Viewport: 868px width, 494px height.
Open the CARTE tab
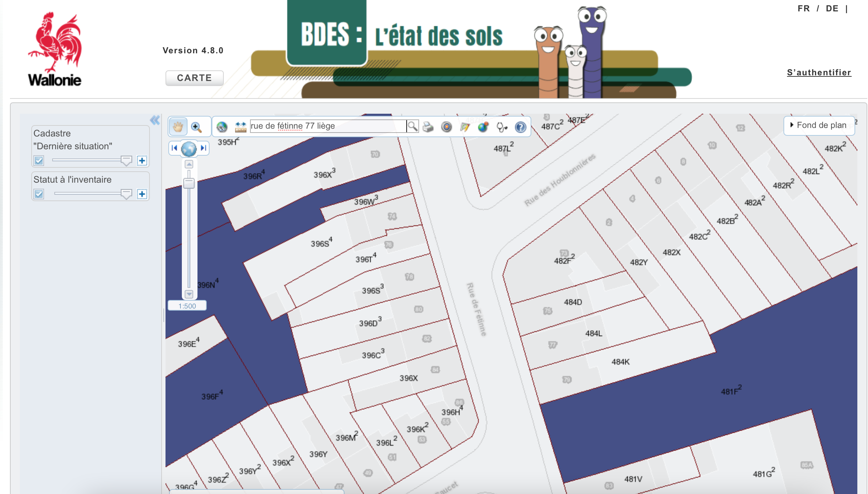click(x=194, y=78)
